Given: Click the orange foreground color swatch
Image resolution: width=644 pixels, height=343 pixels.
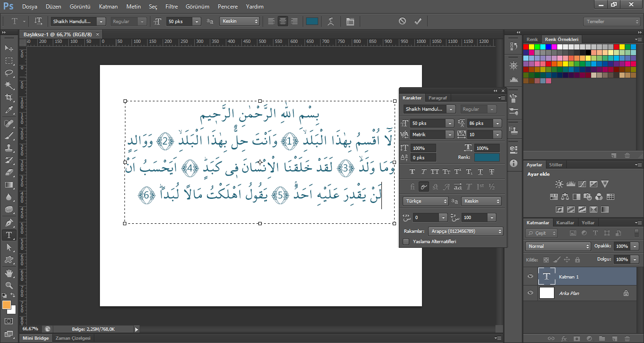Looking at the screenshot, I should (7, 305).
